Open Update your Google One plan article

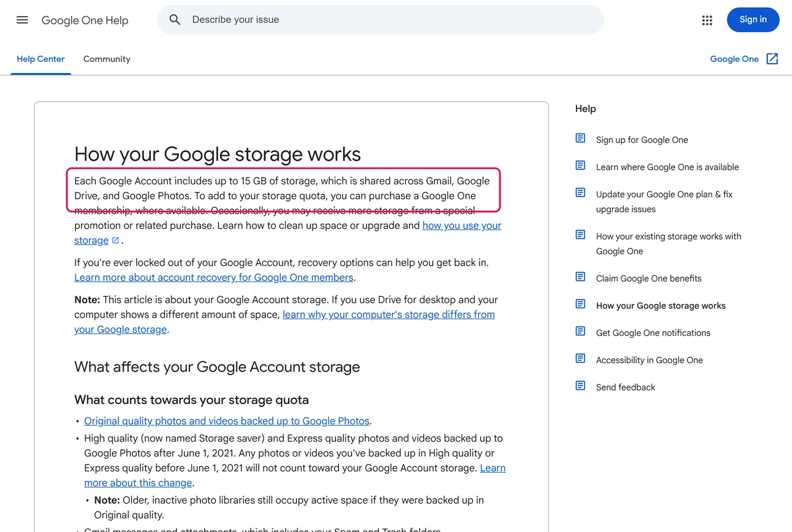[x=664, y=202]
